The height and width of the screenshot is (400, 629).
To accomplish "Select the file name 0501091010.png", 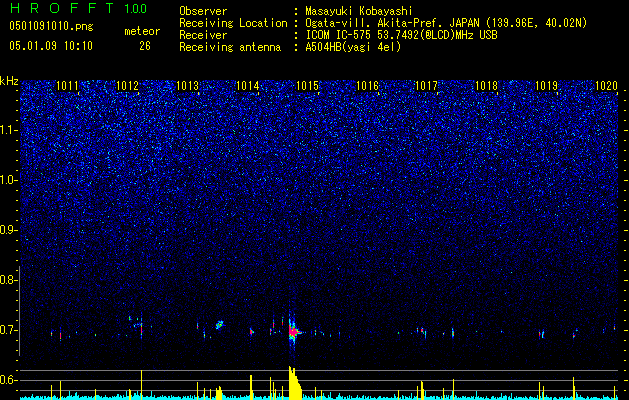I will [x=51, y=27].
